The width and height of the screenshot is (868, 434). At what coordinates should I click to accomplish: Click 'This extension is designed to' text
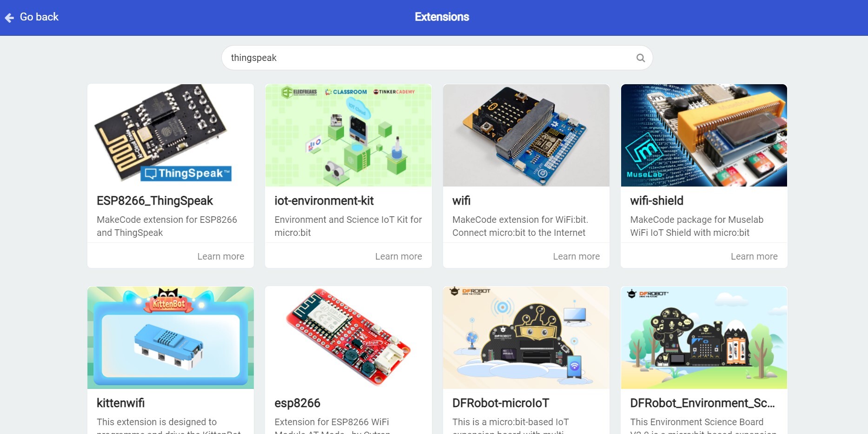(x=157, y=422)
